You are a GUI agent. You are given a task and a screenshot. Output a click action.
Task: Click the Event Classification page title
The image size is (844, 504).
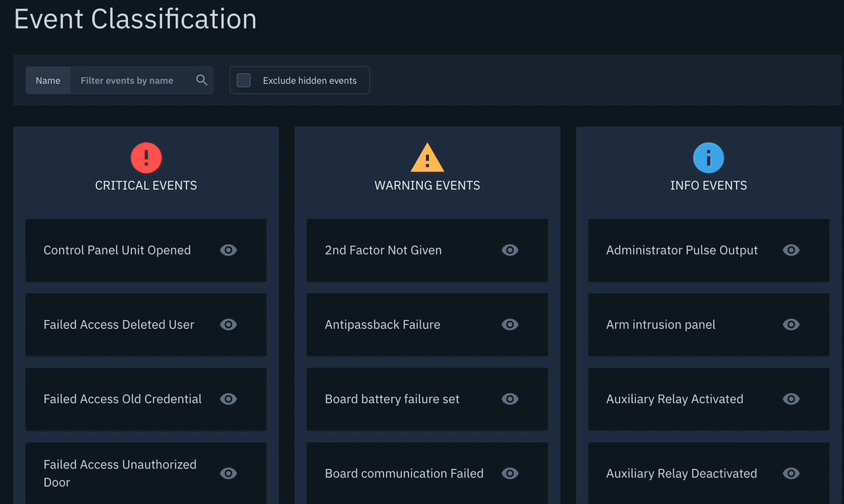pyautogui.click(x=135, y=19)
